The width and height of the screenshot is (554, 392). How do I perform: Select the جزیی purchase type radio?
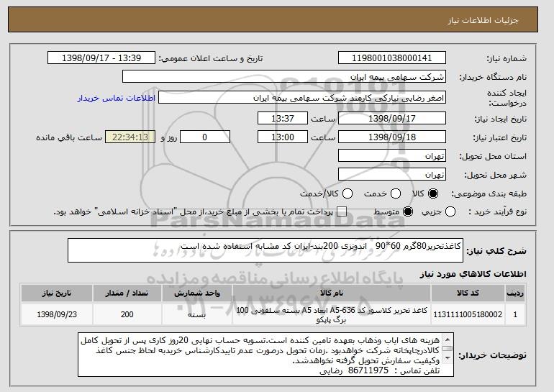(450, 212)
